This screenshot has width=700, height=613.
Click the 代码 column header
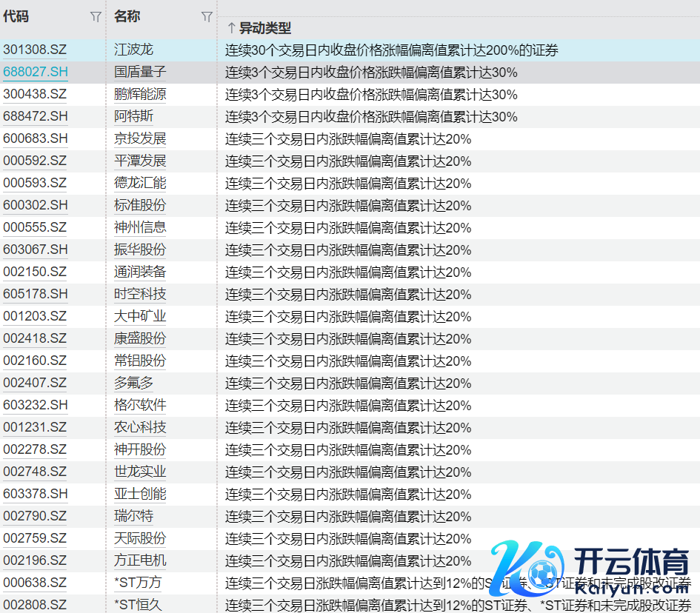tap(16, 16)
